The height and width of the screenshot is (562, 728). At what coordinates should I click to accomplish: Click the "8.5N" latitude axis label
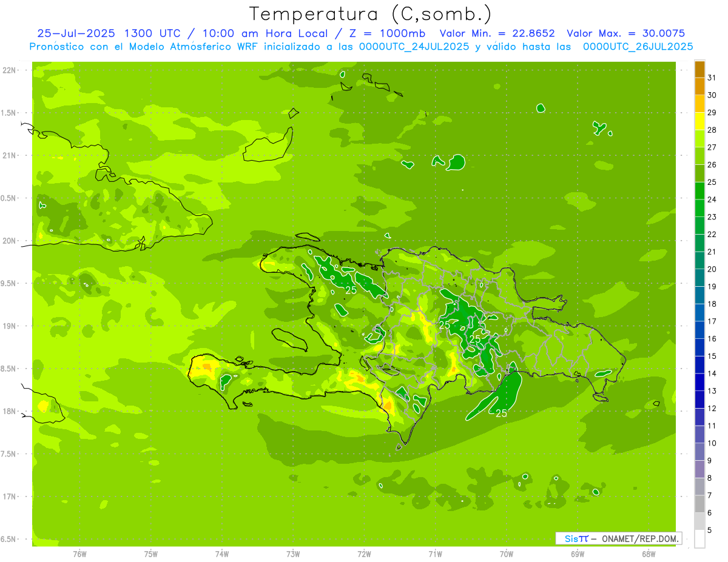click(x=9, y=369)
